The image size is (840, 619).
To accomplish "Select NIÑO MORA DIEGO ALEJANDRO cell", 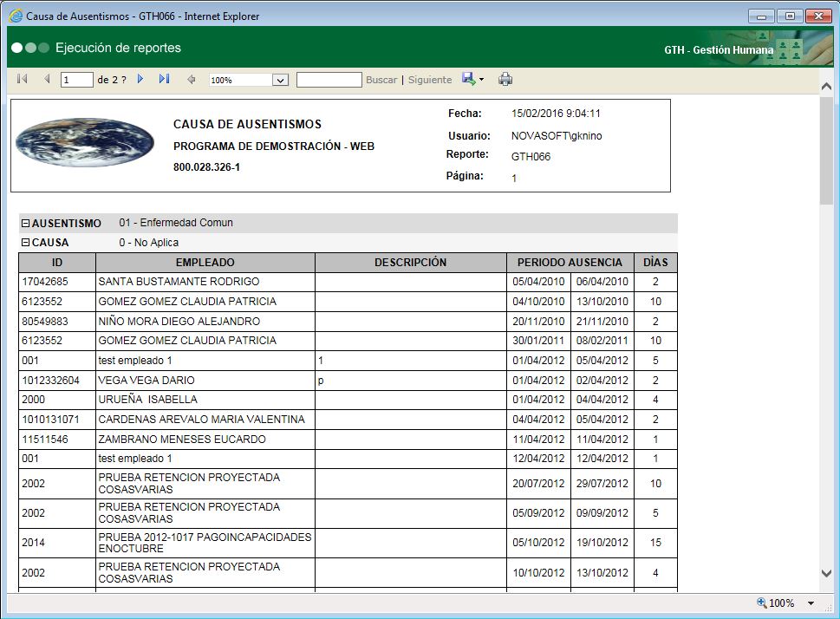I will pyautogui.click(x=205, y=322).
